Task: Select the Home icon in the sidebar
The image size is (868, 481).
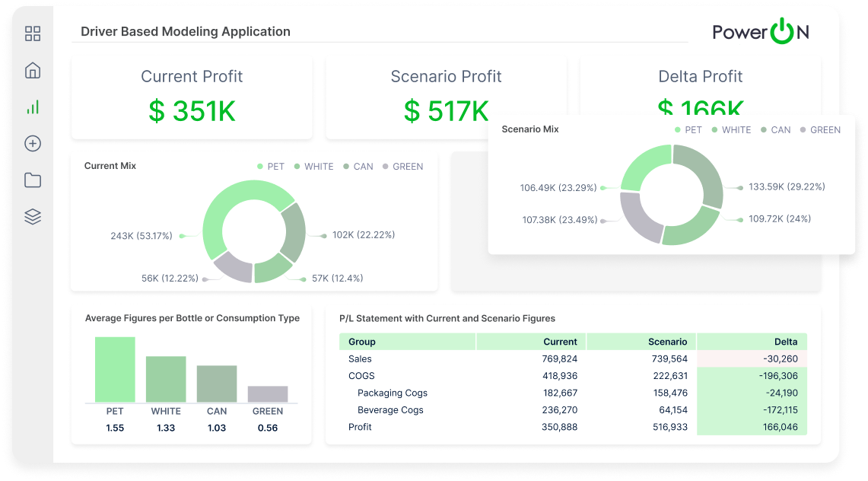Action: point(32,70)
